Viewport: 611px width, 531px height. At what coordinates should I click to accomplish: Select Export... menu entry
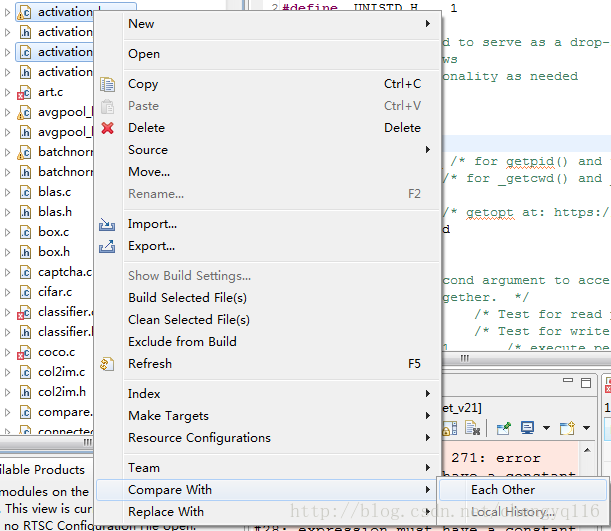269,246
